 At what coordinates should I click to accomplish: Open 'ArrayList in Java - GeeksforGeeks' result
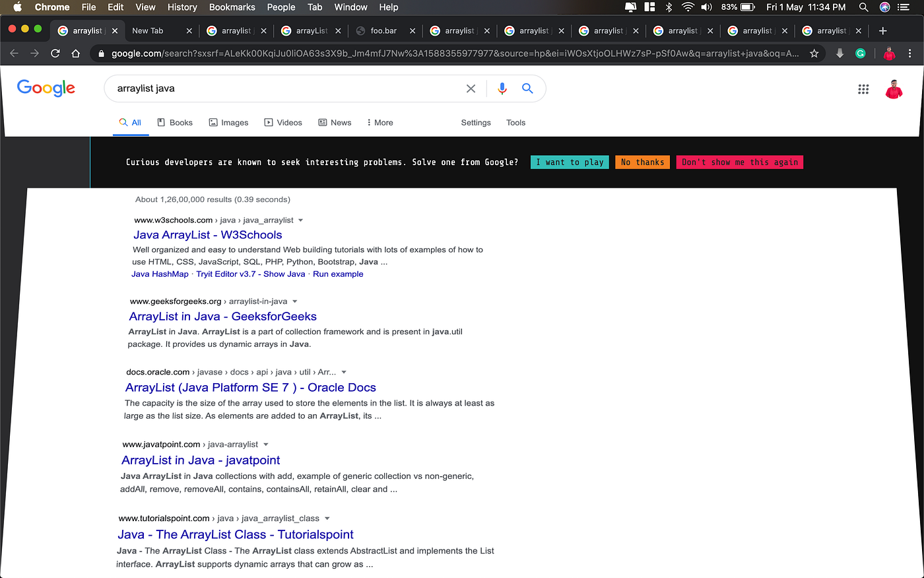223,316
